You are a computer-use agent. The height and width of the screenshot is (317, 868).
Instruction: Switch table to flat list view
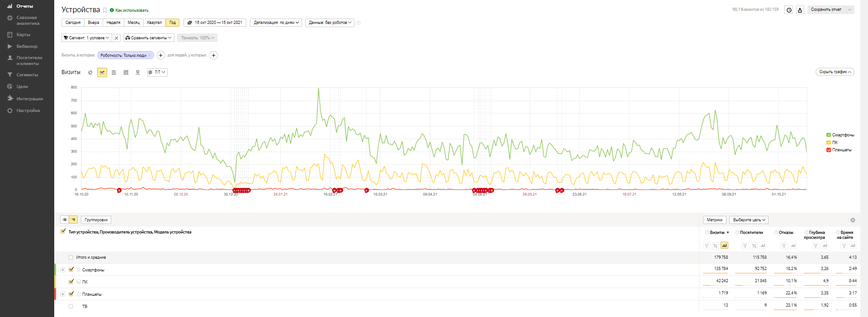(x=65, y=220)
